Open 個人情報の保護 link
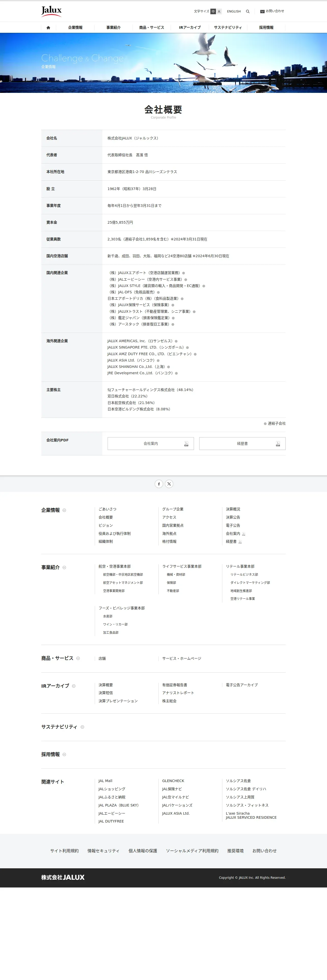Screen dimensions: 327x980 click(x=143, y=851)
